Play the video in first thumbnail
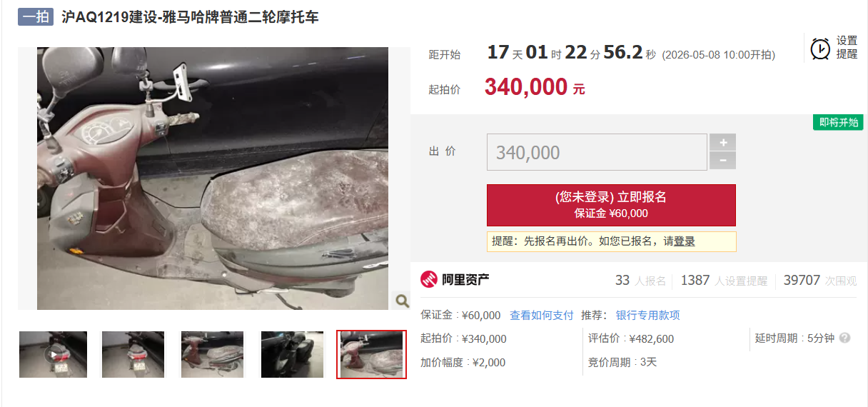The height and width of the screenshot is (407, 868). [54, 354]
